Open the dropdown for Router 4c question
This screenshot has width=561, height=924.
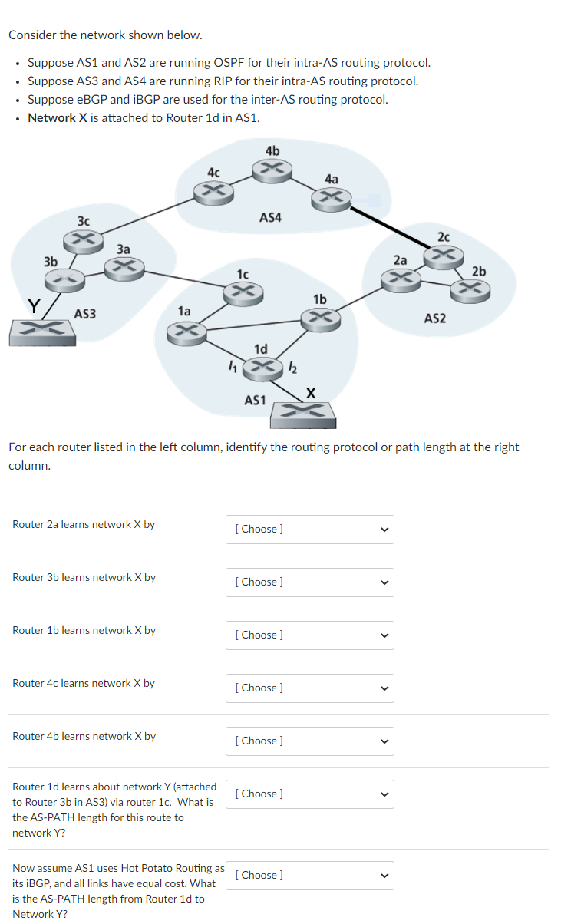coord(309,688)
